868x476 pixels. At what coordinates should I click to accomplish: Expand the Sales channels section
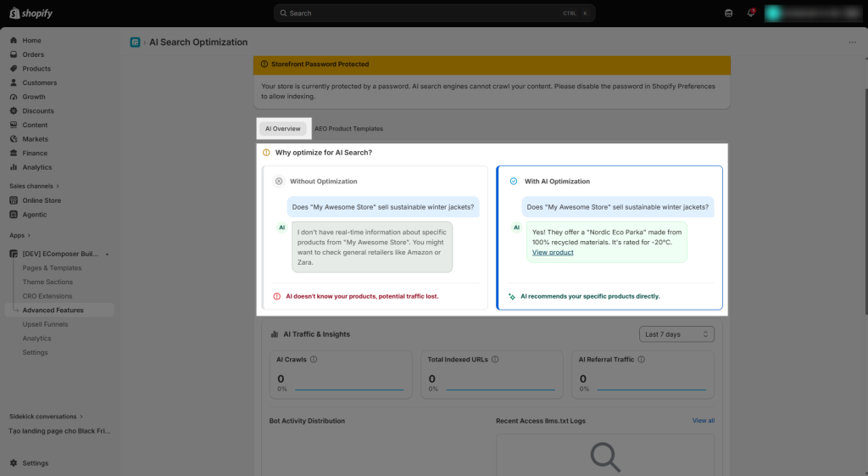pos(34,186)
